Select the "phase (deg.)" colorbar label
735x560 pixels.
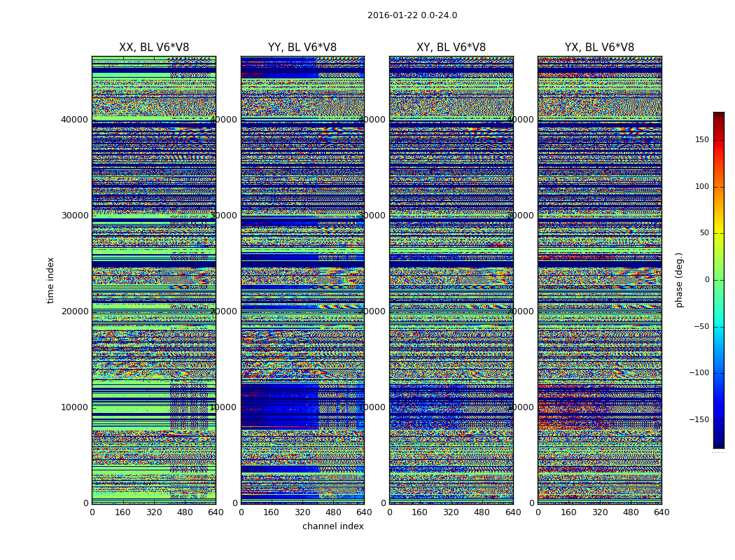(679, 280)
